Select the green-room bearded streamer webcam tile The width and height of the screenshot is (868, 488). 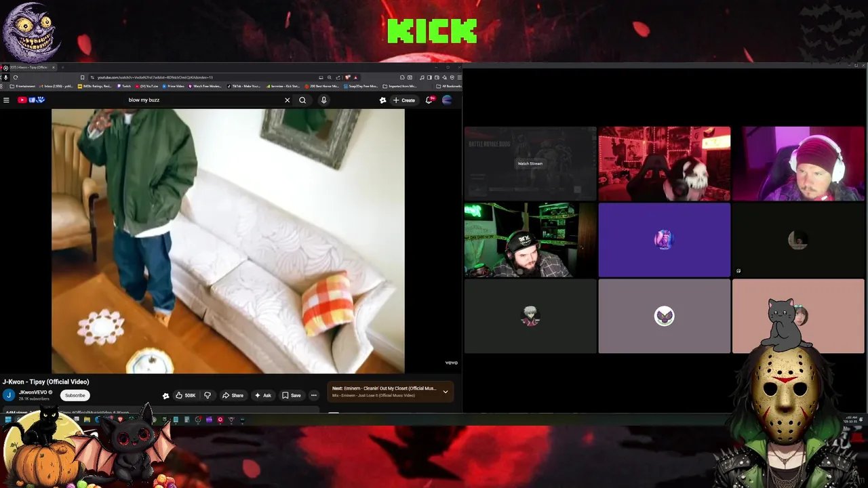point(530,240)
